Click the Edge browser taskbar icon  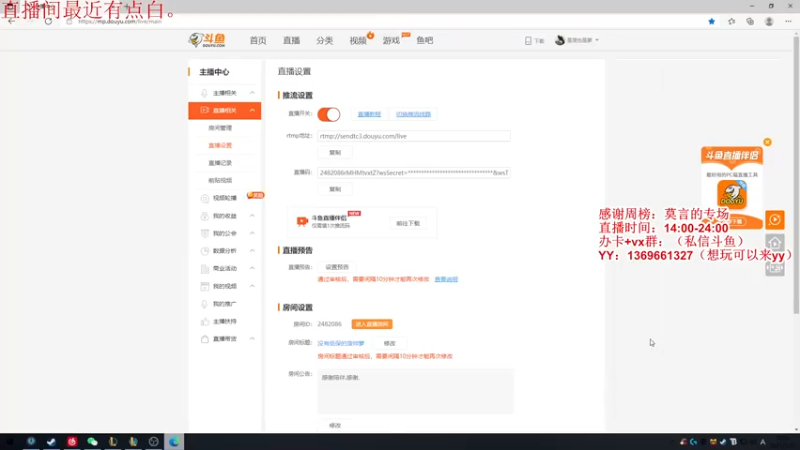point(174,442)
